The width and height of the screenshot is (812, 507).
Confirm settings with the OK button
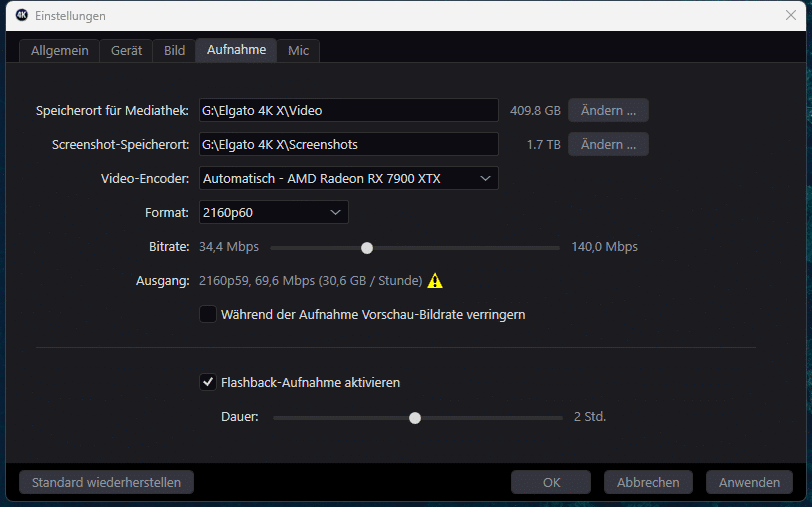551,482
